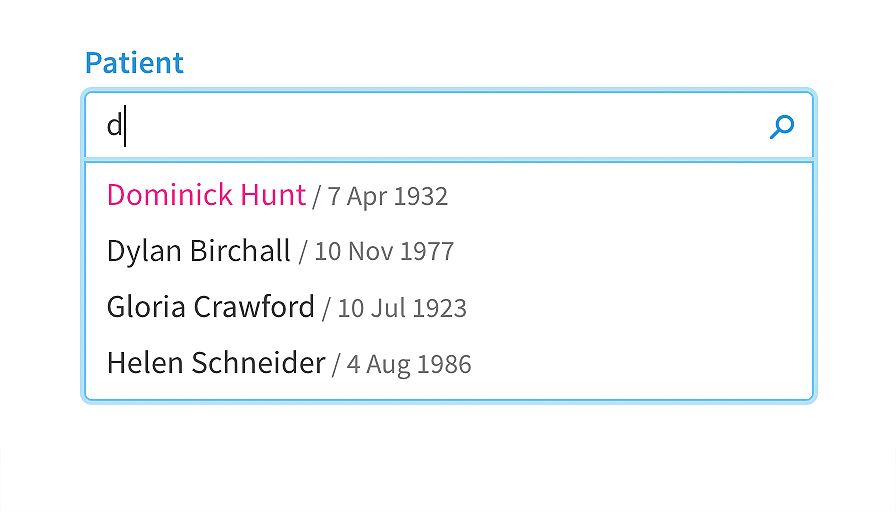Click the highlighted pink patient name
The width and height of the screenshot is (896, 512).
tap(206, 195)
